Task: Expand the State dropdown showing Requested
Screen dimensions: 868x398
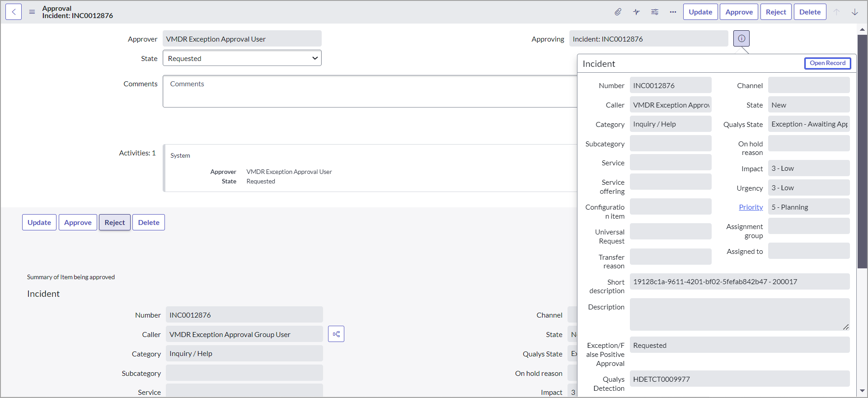Action: coord(242,58)
